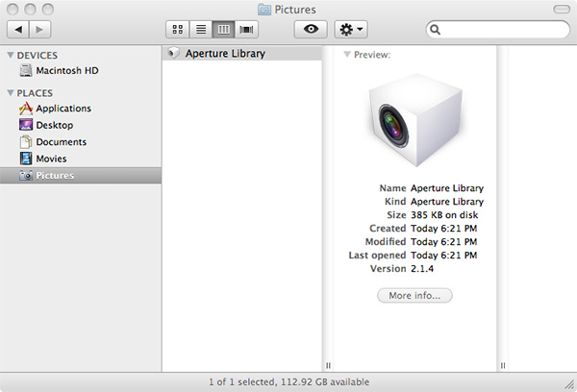This screenshot has height=392, width=577.
Task: Click the Movies filmstrip icon
Action: click(26, 159)
